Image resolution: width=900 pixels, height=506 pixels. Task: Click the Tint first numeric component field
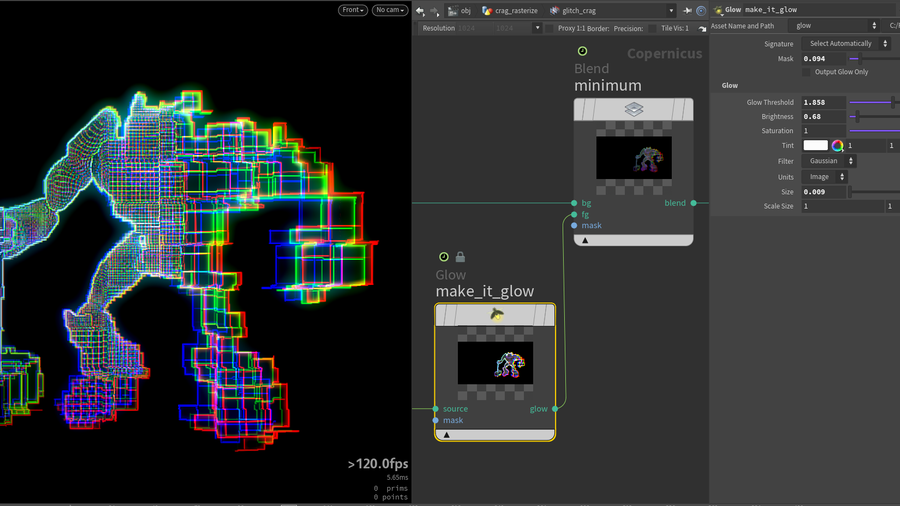pyautogui.click(x=866, y=146)
